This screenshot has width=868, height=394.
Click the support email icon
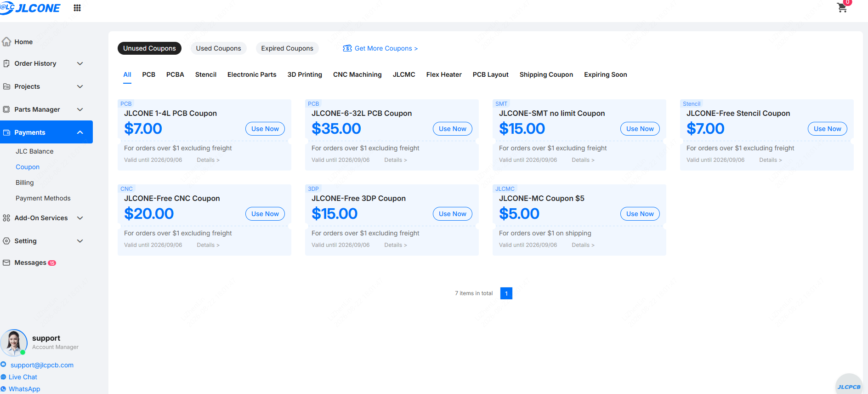pyautogui.click(x=4, y=365)
